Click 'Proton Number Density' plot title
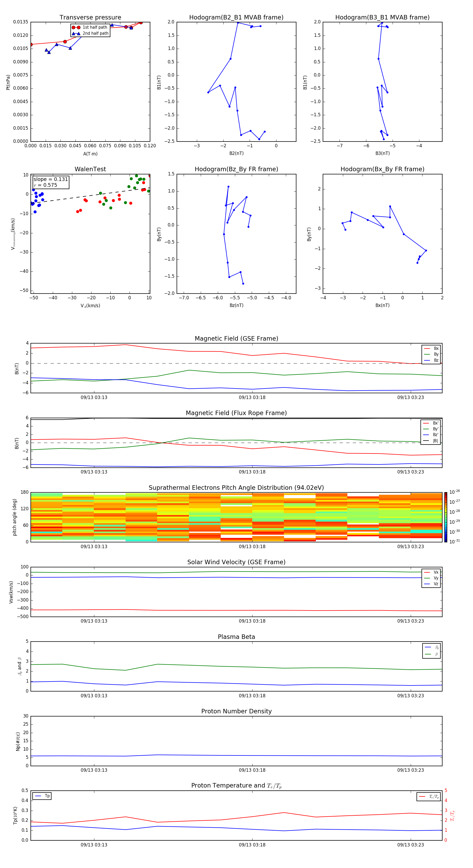The width and height of the screenshot is (473, 868). [x=236, y=711]
